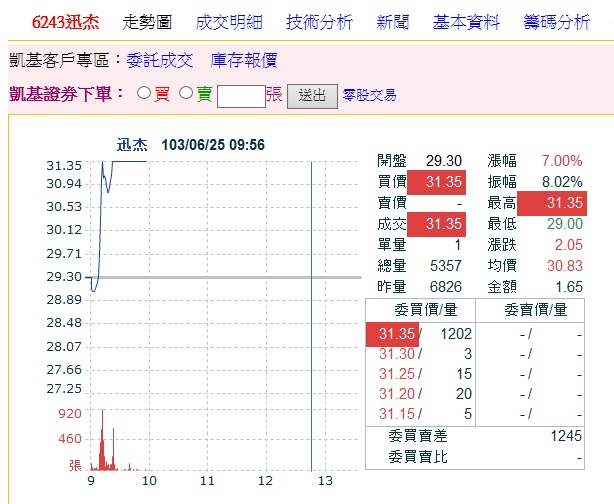Click the 金額 value 1.65
The image size is (614, 504).
coord(569,287)
